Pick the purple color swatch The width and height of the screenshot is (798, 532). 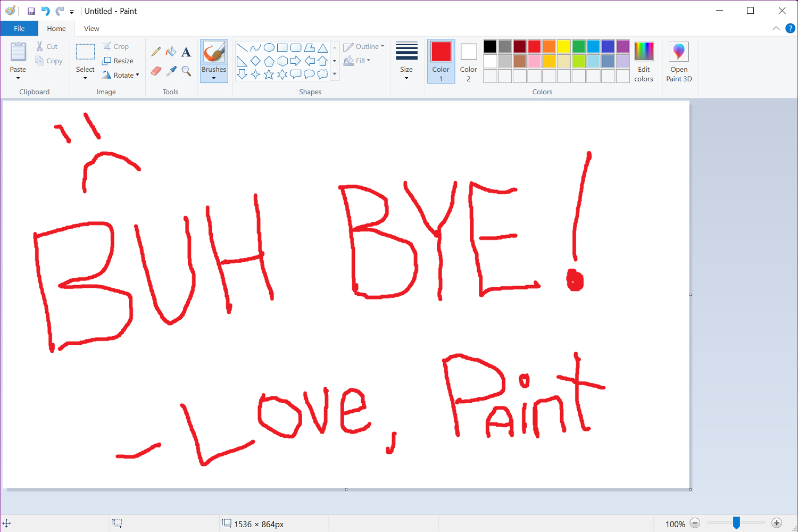(x=623, y=46)
